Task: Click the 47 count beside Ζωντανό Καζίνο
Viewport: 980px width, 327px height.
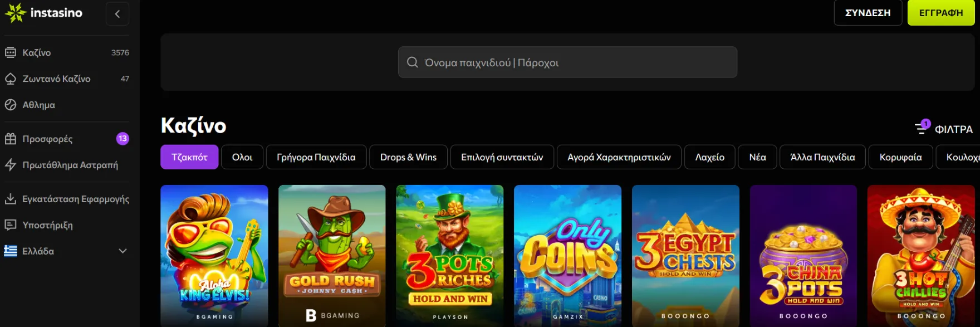Action: 125,79
